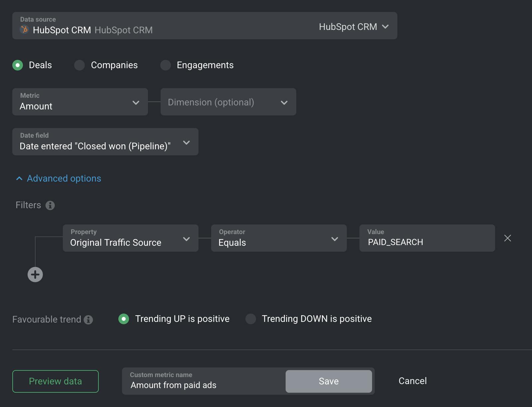This screenshot has width=532, height=407.
Task: Open the Dimension (optional) dropdown
Action: click(228, 102)
